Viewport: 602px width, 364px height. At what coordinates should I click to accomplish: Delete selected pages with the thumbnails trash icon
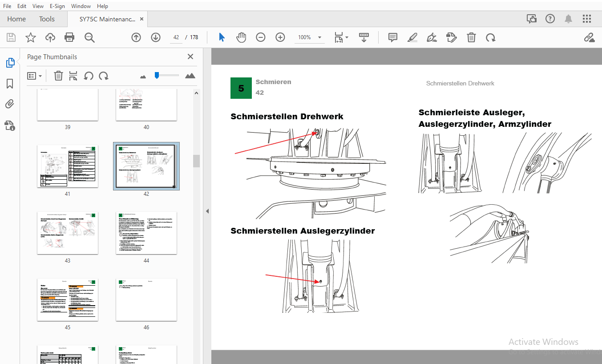tap(58, 76)
